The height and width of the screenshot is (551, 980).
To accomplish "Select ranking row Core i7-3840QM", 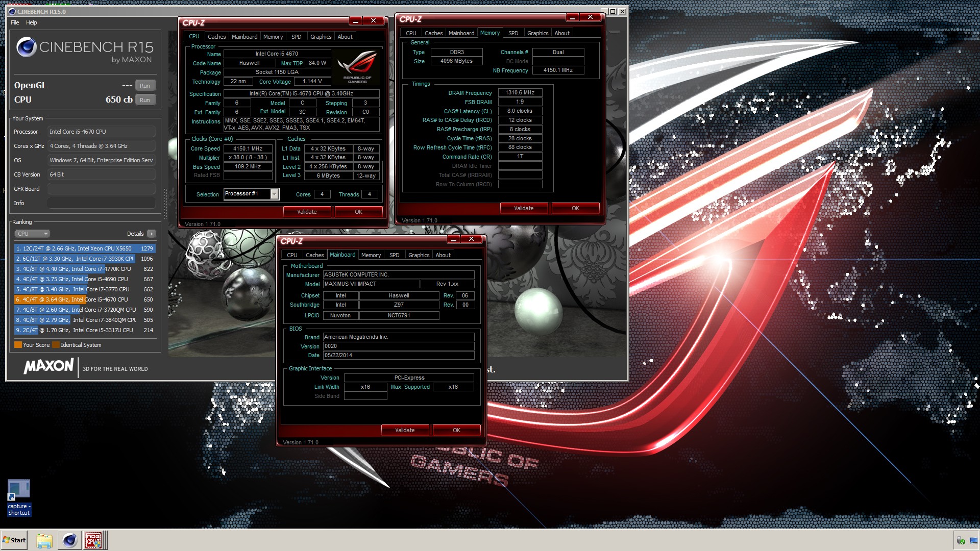I will [x=85, y=320].
